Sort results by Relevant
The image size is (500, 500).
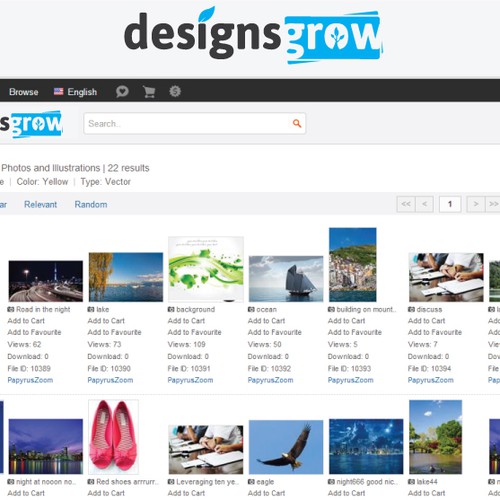tap(40, 204)
